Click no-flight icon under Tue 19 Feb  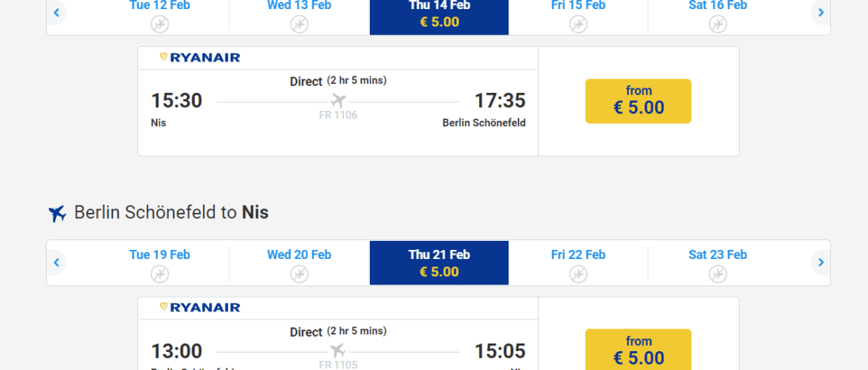159,273
